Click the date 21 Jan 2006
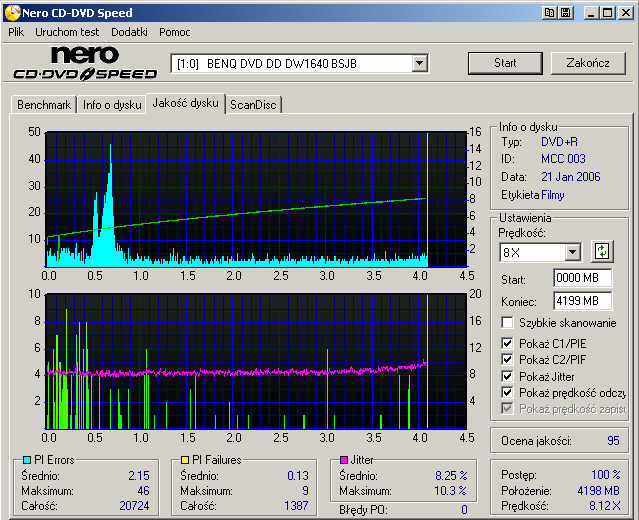This screenshot has height=520, width=639. click(x=571, y=176)
